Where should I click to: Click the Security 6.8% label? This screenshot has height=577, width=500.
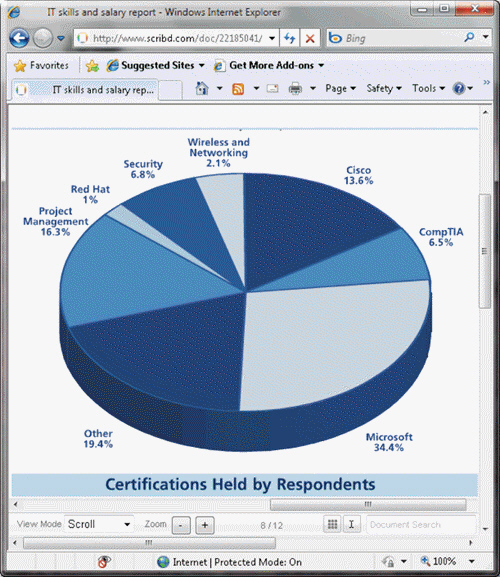pyautogui.click(x=143, y=169)
